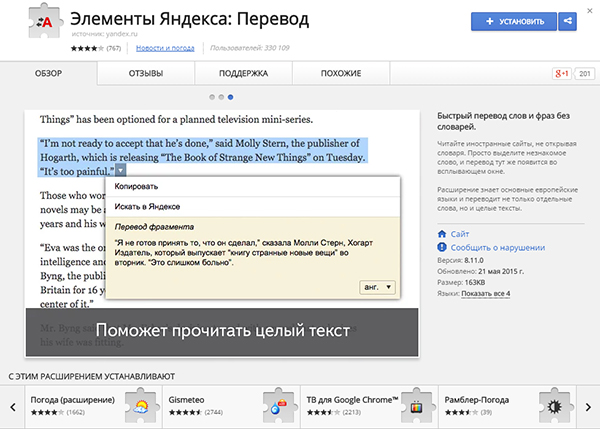The width and height of the screenshot is (600, 429).
Task: Click the 201 plus-one count bubble
Action: point(585,73)
